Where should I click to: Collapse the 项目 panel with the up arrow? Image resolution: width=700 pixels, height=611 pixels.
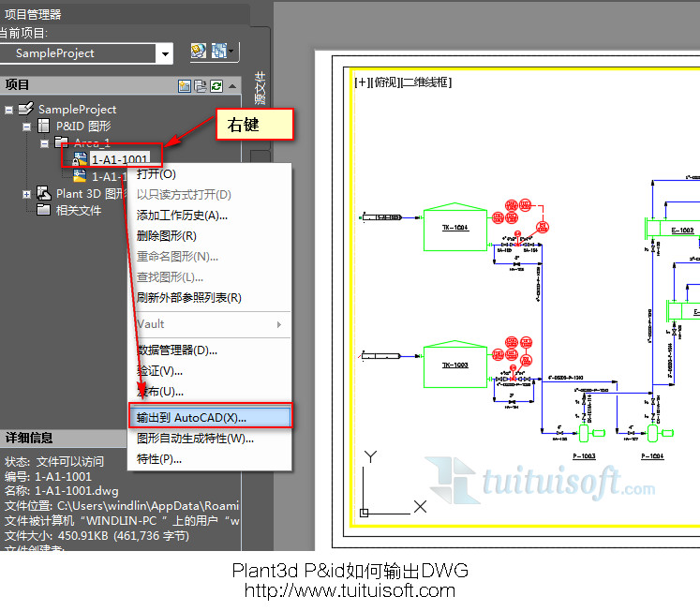pos(232,85)
